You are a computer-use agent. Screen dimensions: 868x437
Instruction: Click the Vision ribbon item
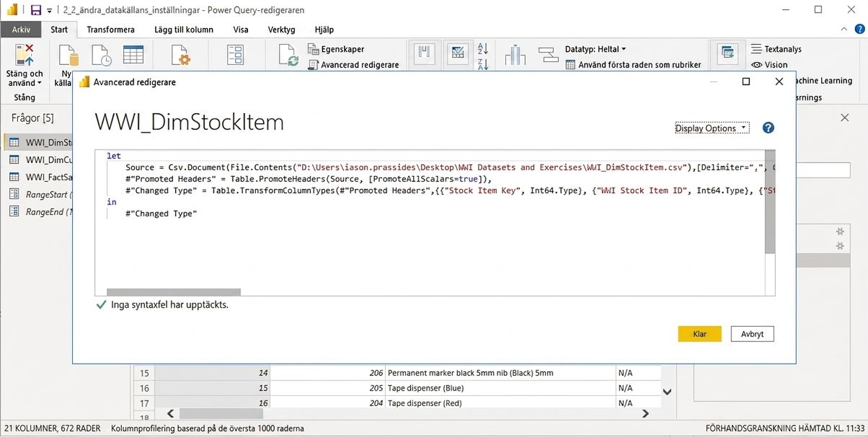click(x=769, y=64)
